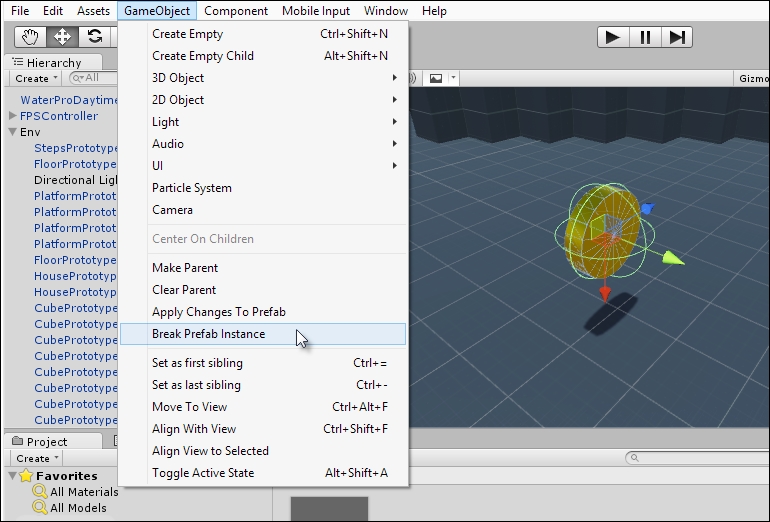The width and height of the screenshot is (770, 522).
Task: Select the Rotate tool in toolbar
Action: 94,37
